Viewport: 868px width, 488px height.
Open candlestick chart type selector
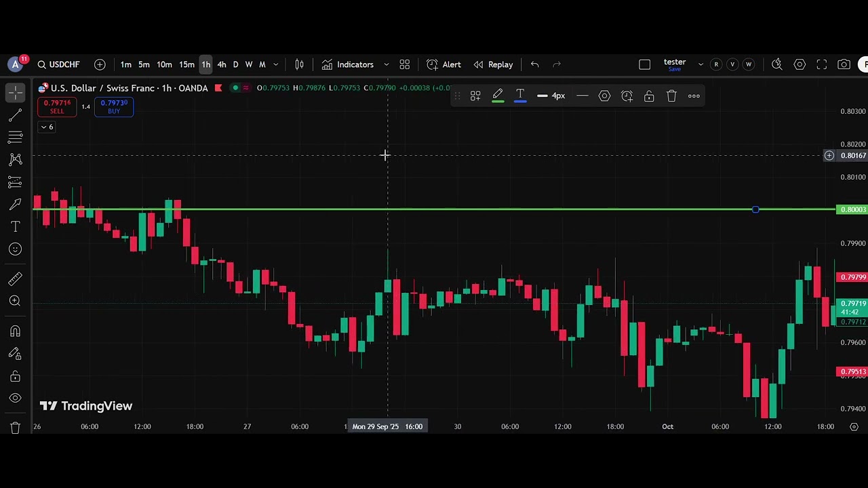point(299,64)
